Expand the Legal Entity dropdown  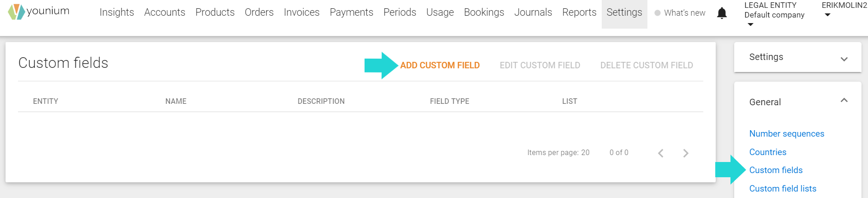[x=750, y=24]
